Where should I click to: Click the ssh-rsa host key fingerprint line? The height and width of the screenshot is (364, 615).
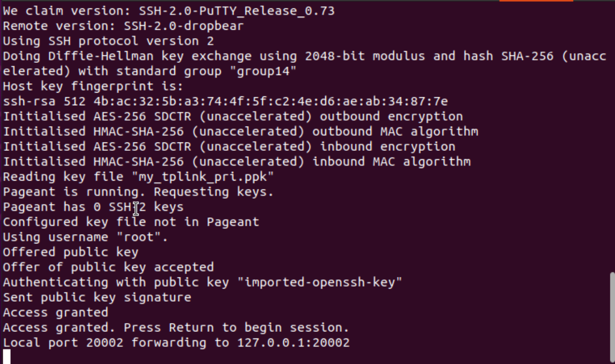click(225, 101)
